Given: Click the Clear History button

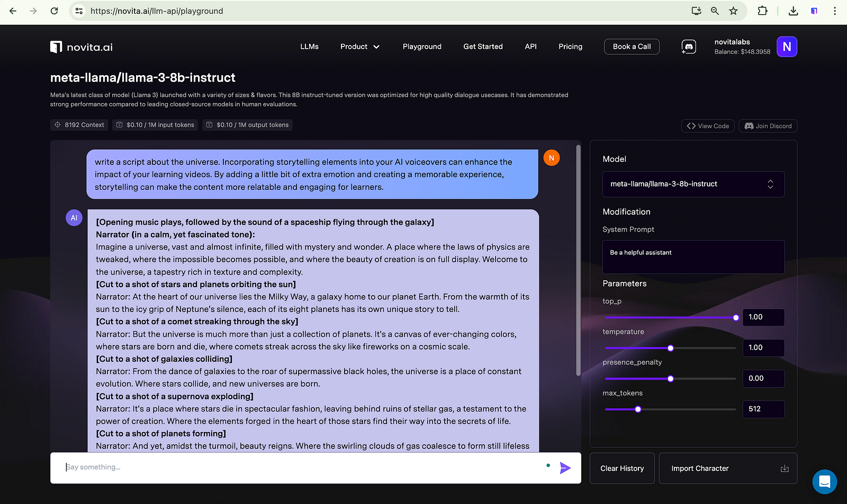Looking at the screenshot, I should click(622, 469).
